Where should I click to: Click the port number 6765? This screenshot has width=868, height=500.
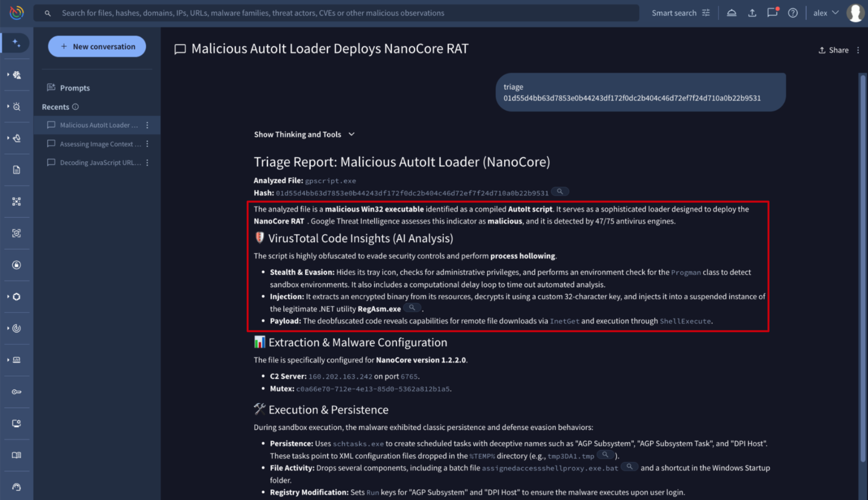pos(409,377)
